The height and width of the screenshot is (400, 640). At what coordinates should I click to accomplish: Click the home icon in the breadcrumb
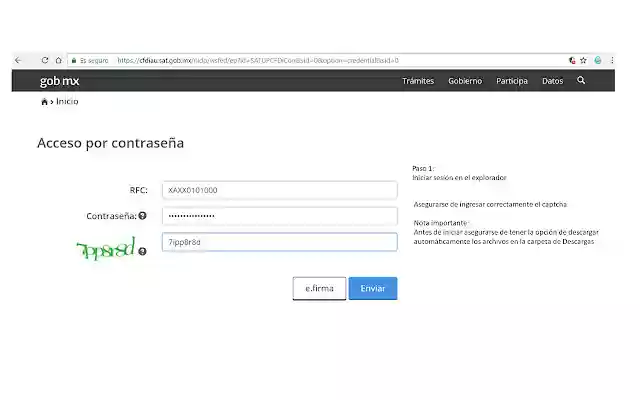(44, 102)
